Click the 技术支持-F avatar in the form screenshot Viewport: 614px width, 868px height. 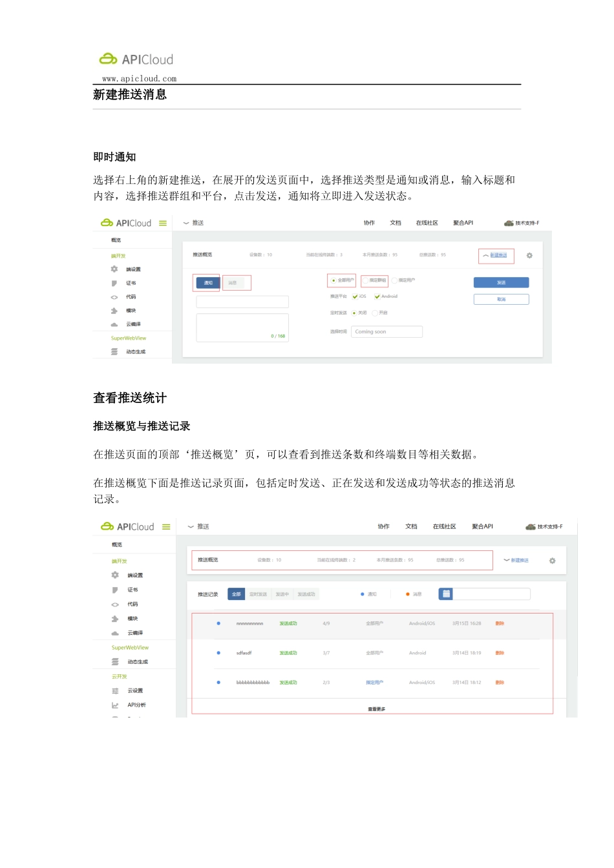(509, 223)
